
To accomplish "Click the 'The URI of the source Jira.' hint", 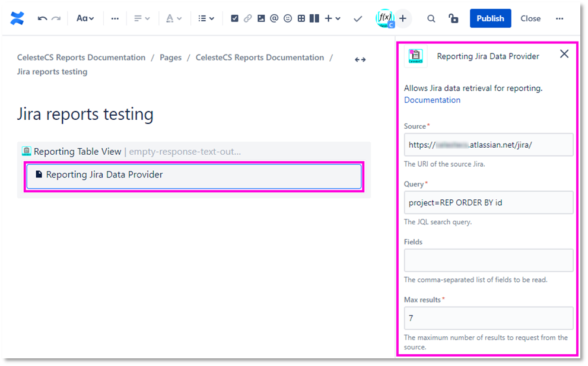I will [x=444, y=164].
